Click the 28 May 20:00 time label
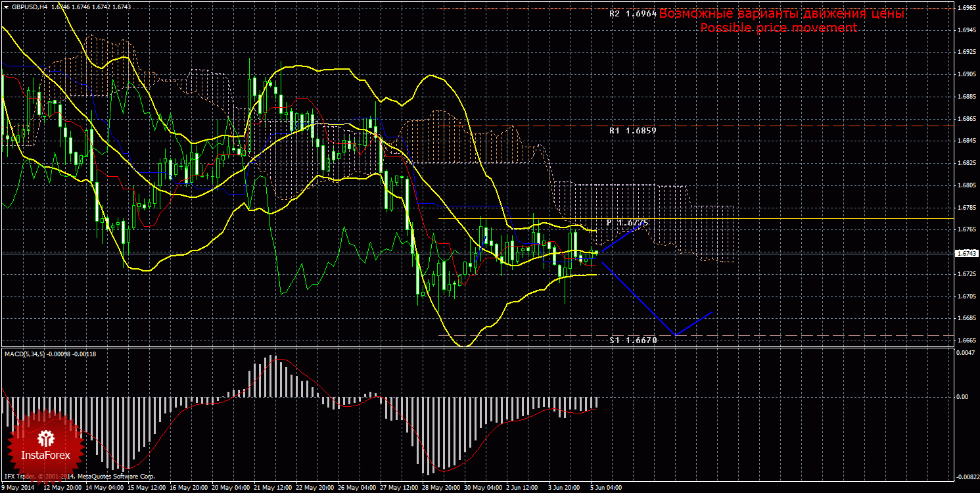980x493 pixels. 441,488
